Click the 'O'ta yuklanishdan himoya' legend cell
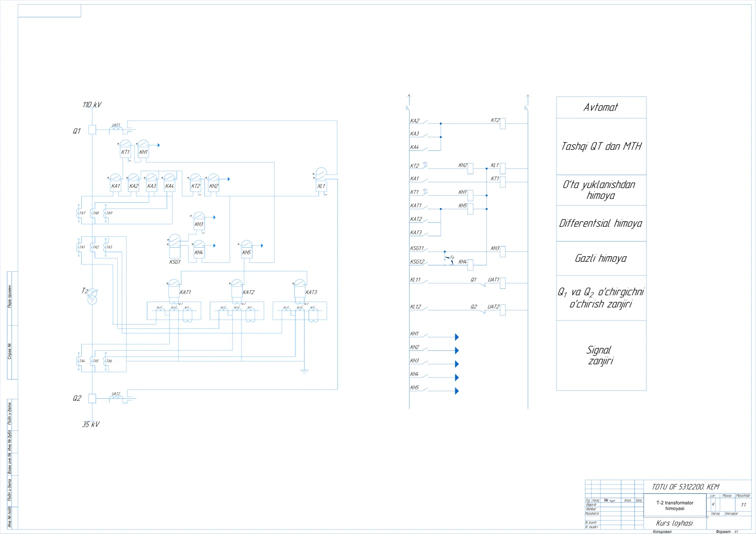The height and width of the screenshot is (534, 756). [x=601, y=190]
